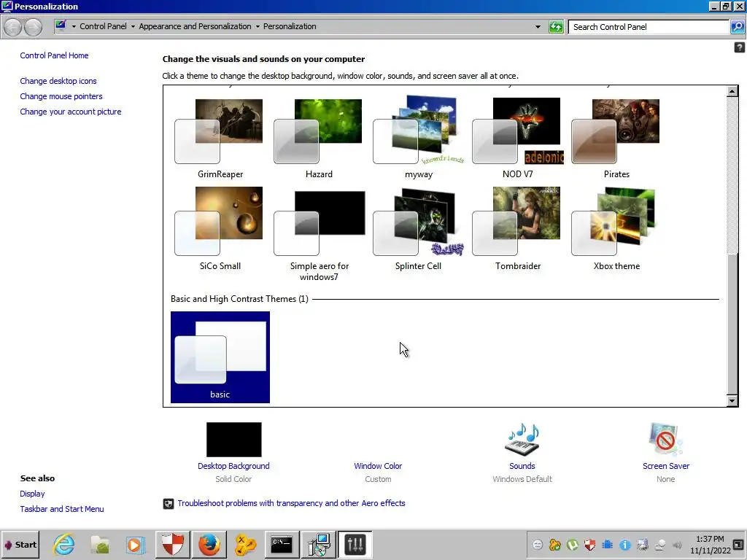Launch Internet Explorer from taskbar

64,545
